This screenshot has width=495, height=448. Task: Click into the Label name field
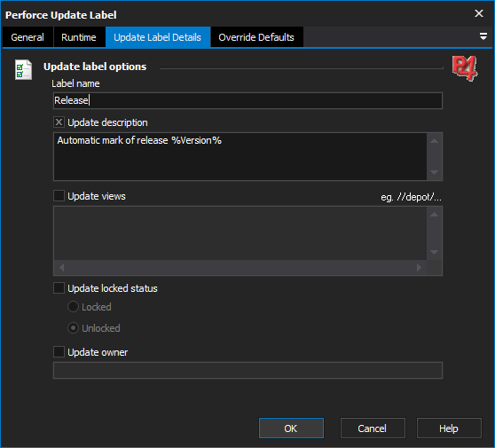pos(247,100)
